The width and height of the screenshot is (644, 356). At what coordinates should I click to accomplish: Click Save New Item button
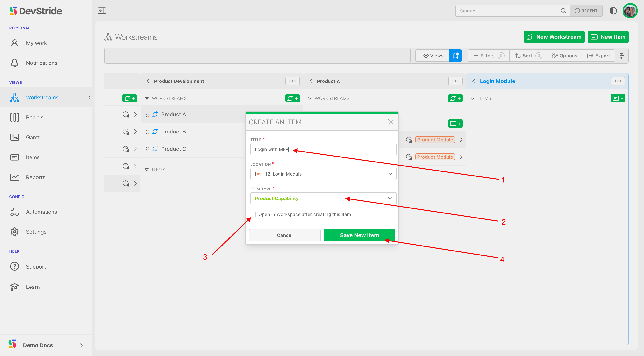click(x=359, y=235)
